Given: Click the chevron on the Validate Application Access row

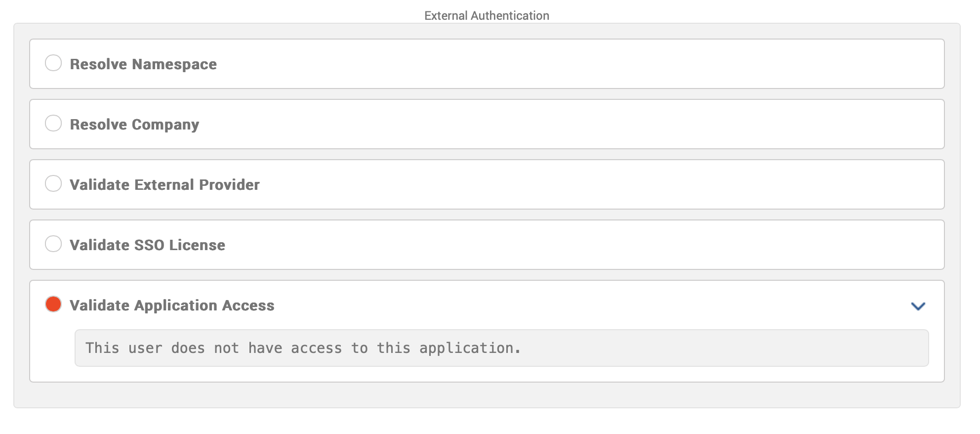Looking at the screenshot, I should point(918,305).
